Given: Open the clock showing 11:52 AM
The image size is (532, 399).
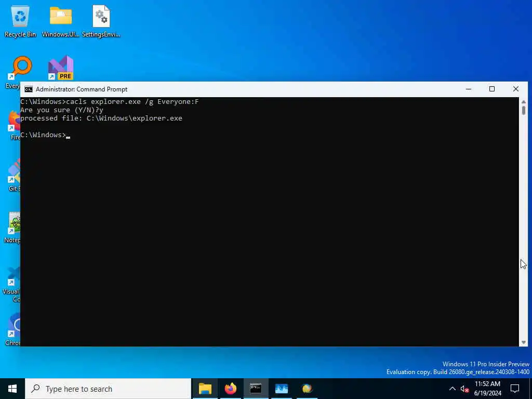Looking at the screenshot, I should tap(487, 389).
